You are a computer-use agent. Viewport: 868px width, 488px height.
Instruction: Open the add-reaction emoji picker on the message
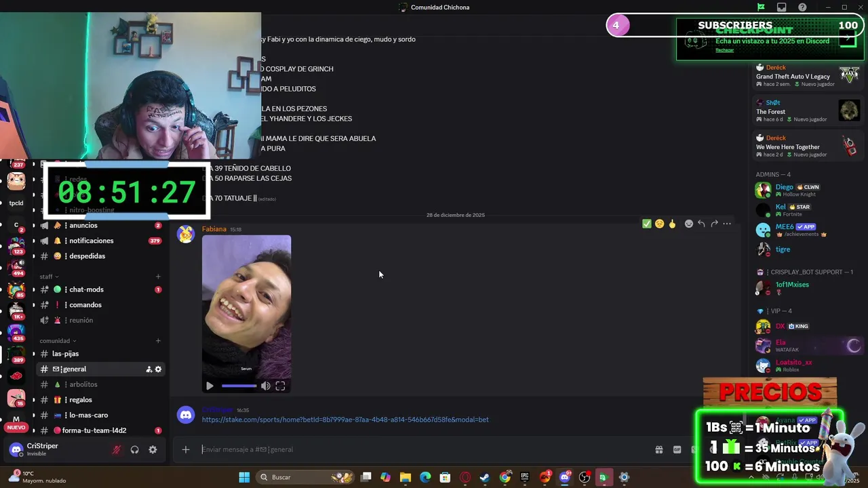tap(689, 224)
